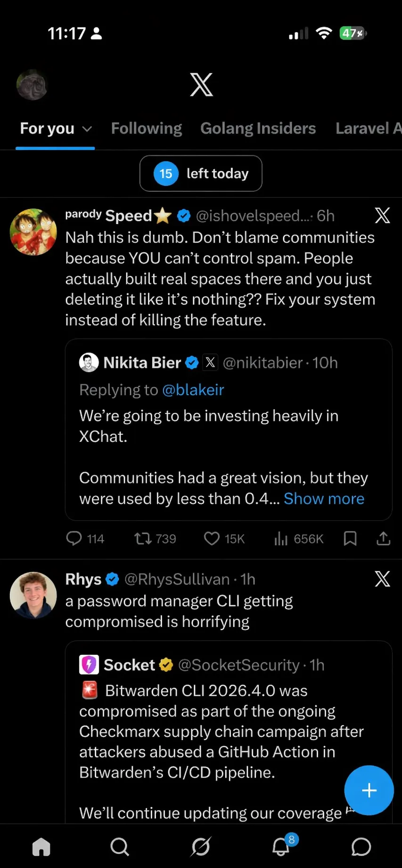
Task: Open the Search magnifier icon
Action: coord(120,847)
